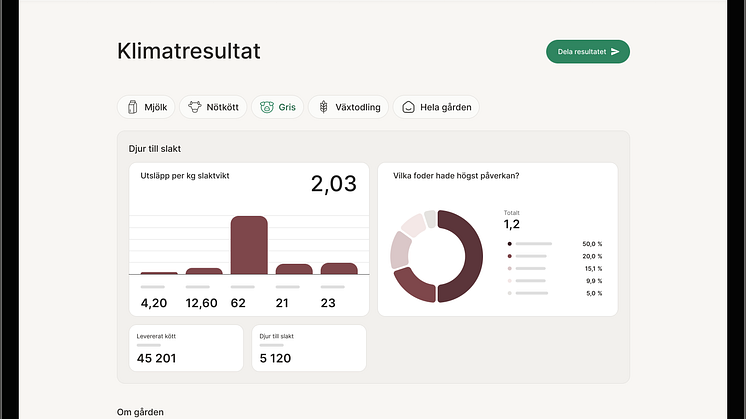The image size is (746, 419).
Task: Open the Levererat kött 45 201 card
Action: 185,348
